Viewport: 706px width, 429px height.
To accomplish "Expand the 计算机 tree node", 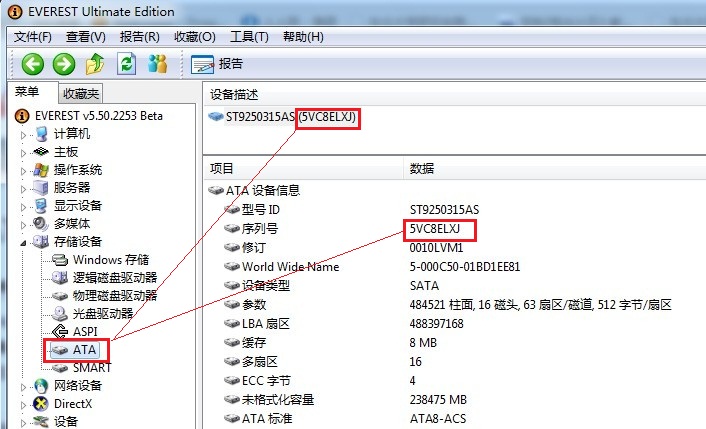I will [23, 135].
